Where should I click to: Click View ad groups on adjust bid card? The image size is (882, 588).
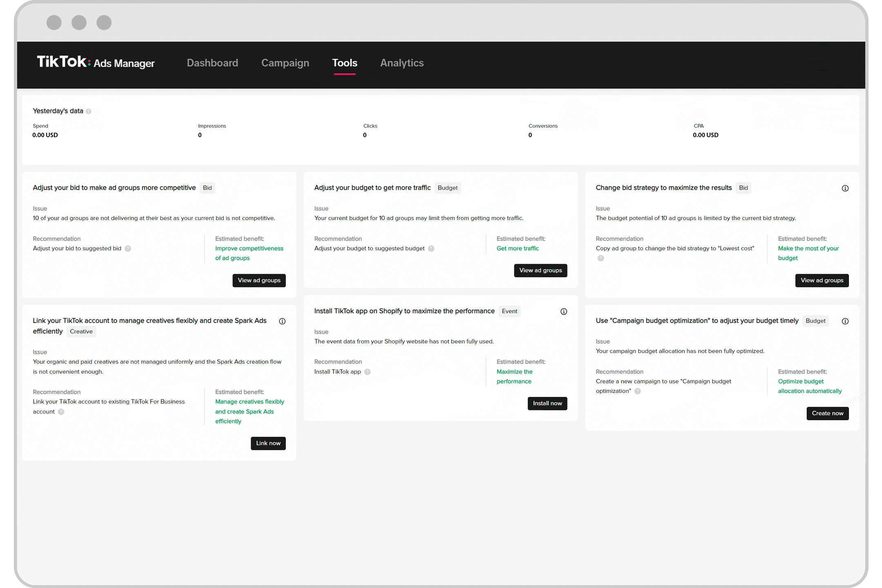click(x=258, y=280)
